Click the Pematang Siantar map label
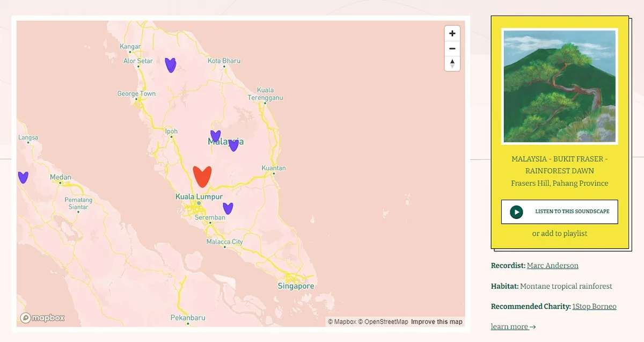This screenshot has width=644, height=342. coord(78,203)
